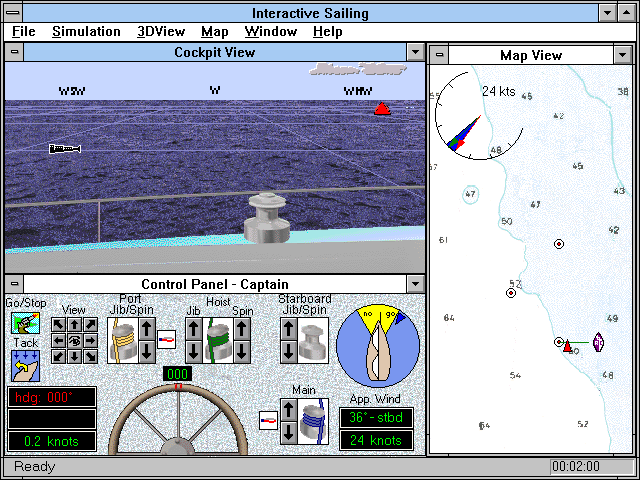Open the Help menu
The height and width of the screenshot is (480, 640).
point(328,32)
